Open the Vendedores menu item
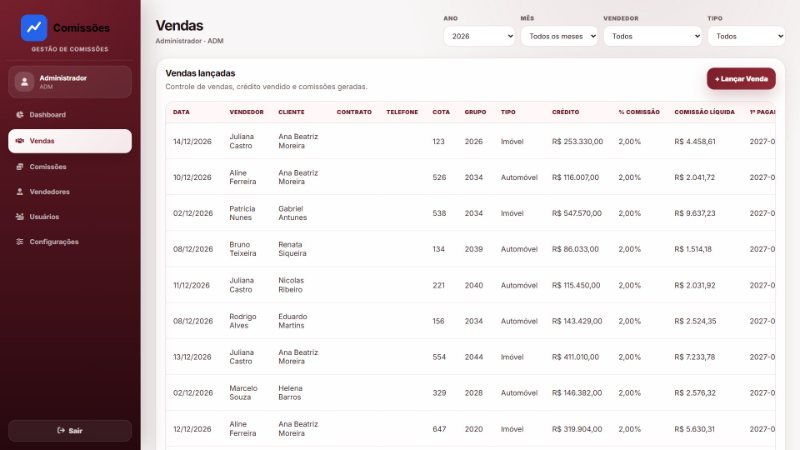 70,192
